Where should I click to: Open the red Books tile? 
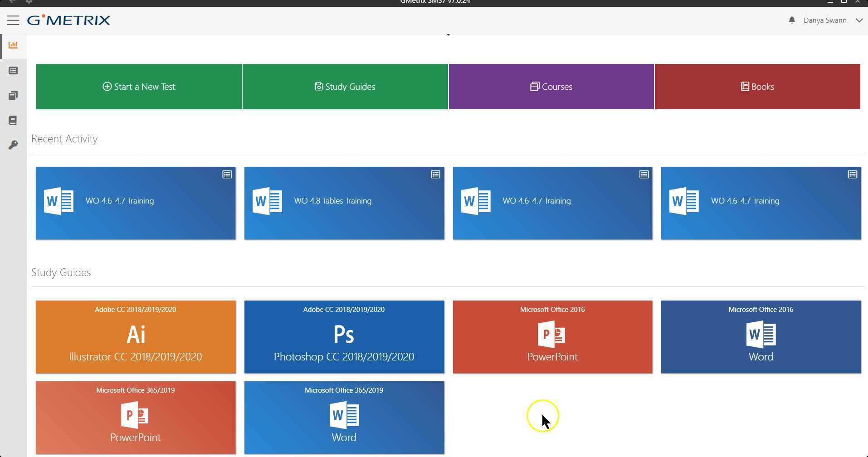tap(757, 87)
